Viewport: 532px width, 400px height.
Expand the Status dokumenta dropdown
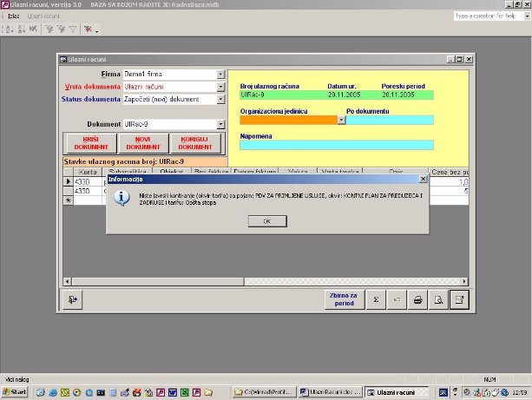tap(220, 99)
